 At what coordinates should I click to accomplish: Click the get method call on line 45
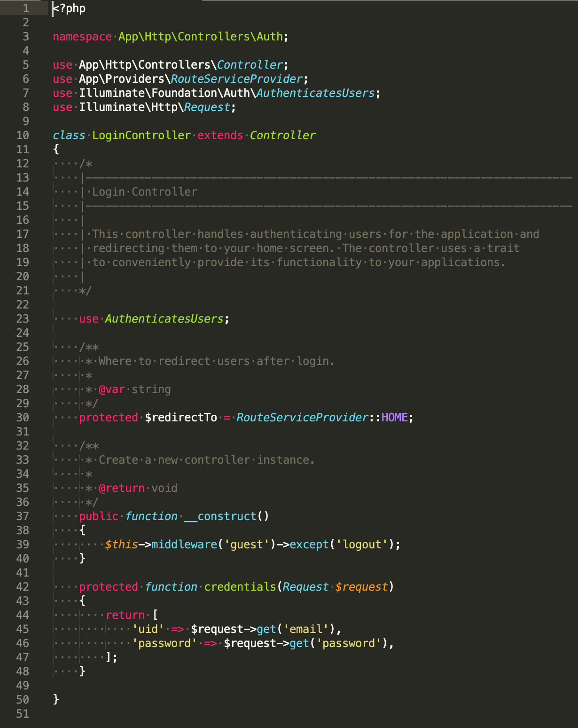point(266,629)
